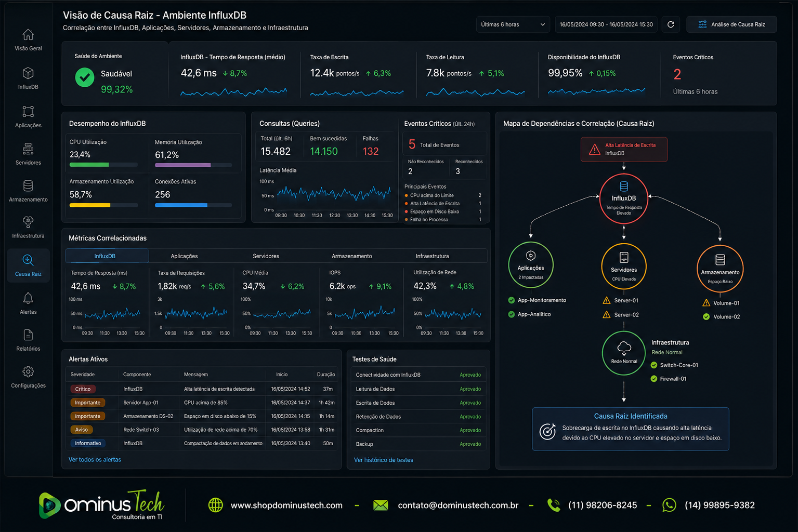The image size is (798, 532).
Task: Click the Conexões Ativas blue progress bar
Action: (x=193, y=205)
